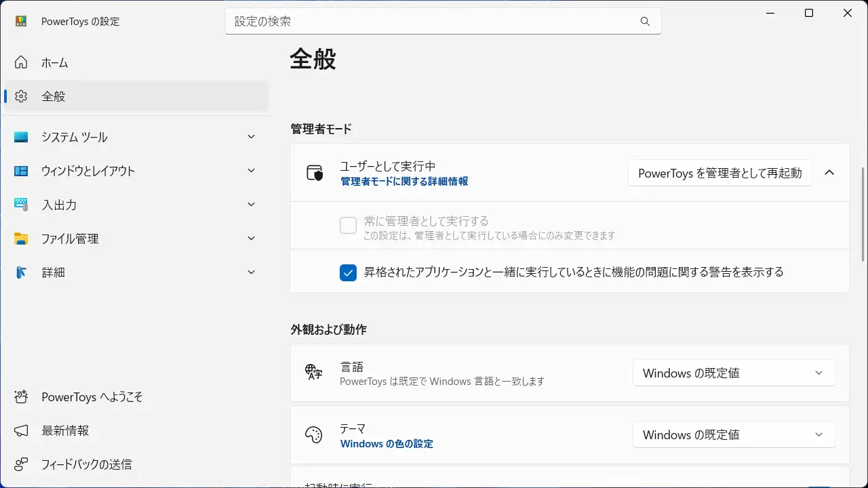Screen dimensions: 868x488
Task: Click the search magnifier icon
Action: (645, 22)
